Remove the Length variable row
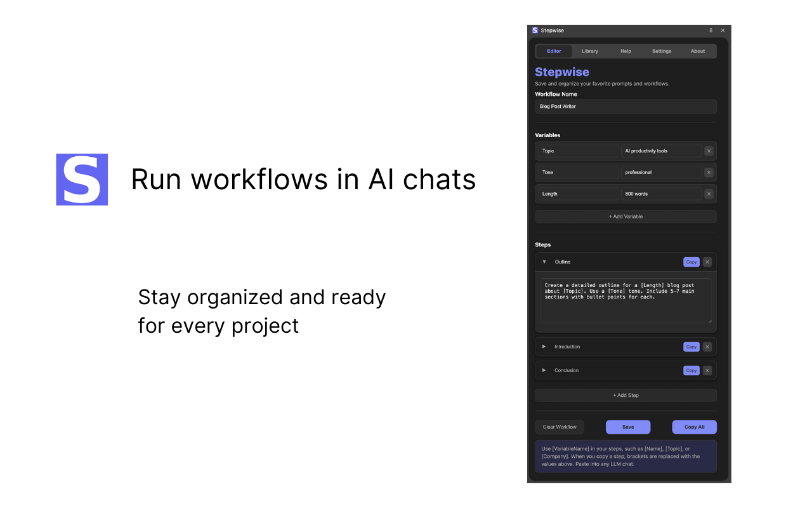812x508 pixels. [x=709, y=194]
